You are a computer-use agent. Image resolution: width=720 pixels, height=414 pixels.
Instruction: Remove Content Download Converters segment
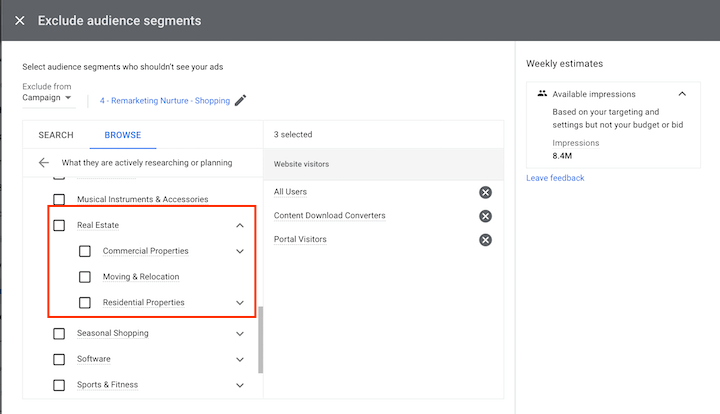(x=485, y=216)
